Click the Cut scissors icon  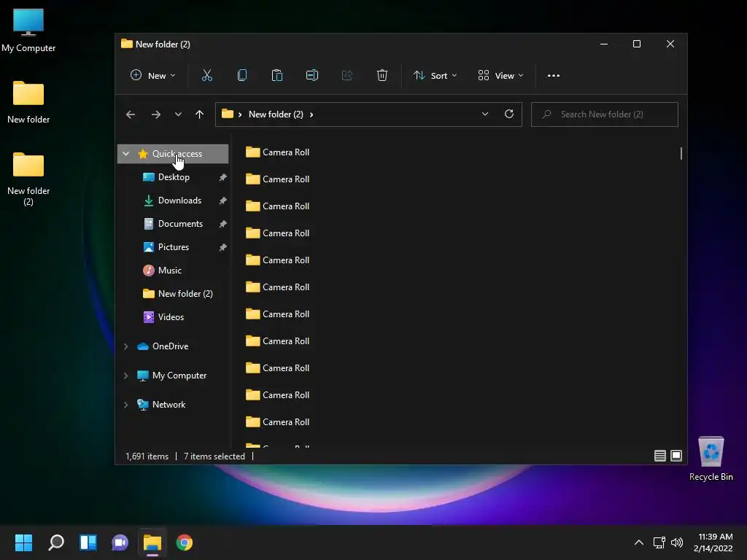[x=206, y=75]
